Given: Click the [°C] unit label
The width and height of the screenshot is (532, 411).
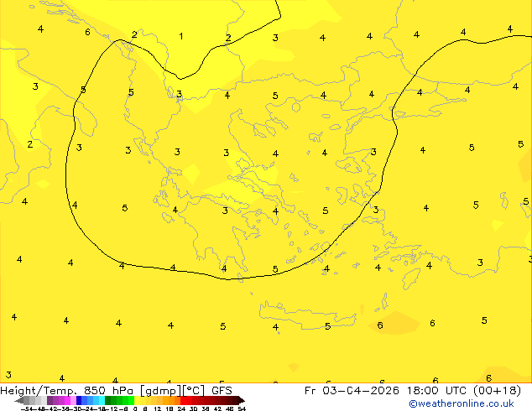Looking at the screenshot, I should pos(194,391).
